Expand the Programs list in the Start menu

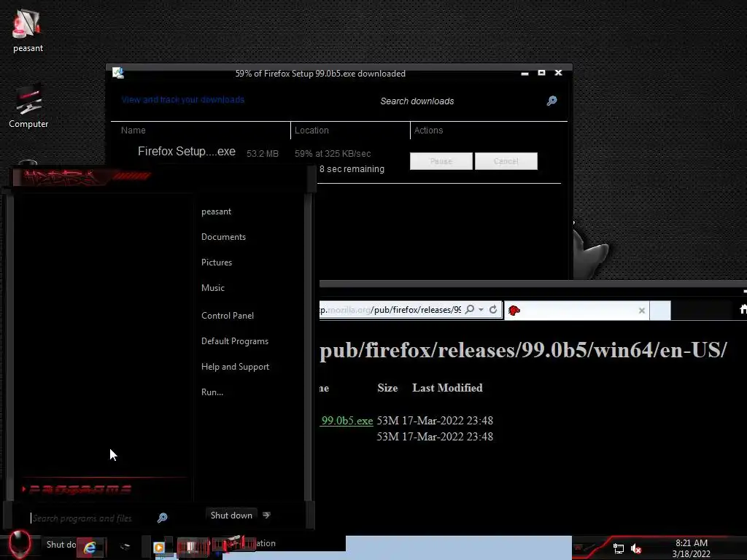76,489
